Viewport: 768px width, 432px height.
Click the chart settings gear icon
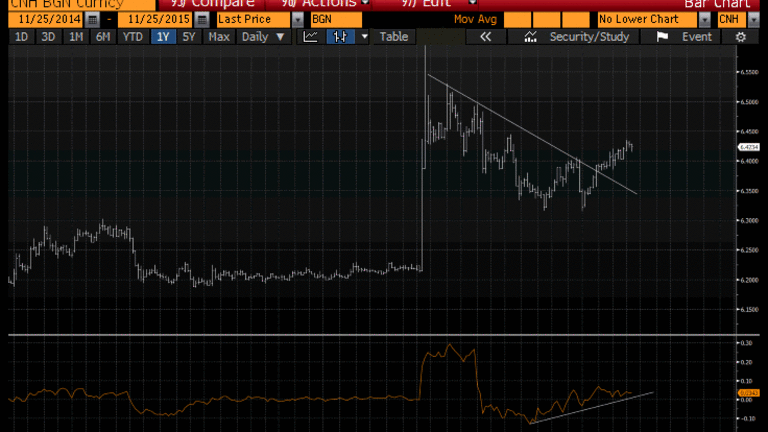[740, 36]
